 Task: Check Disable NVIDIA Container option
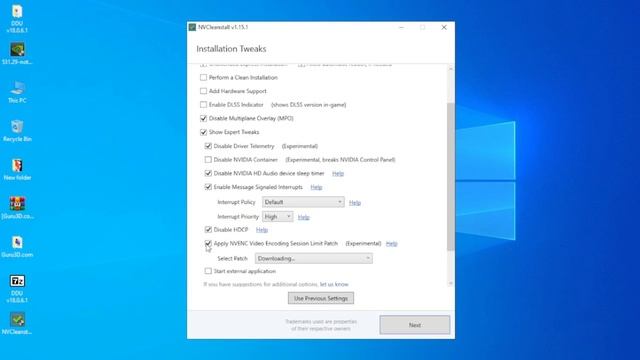click(x=208, y=160)
